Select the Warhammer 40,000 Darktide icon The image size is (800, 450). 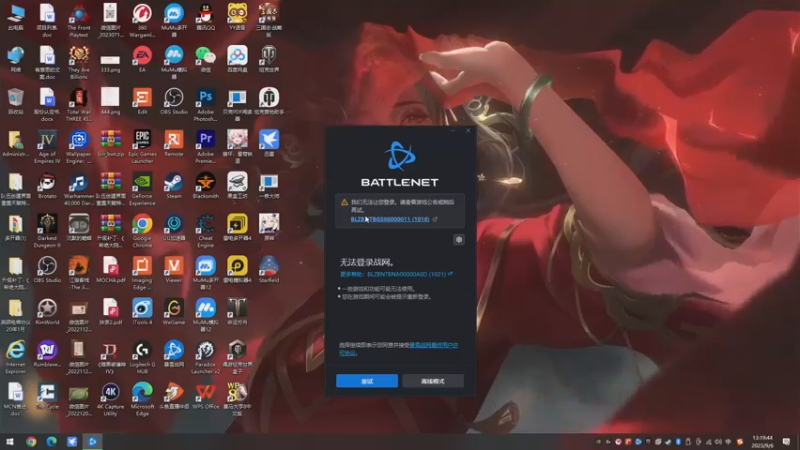click(x=79, y=189)
